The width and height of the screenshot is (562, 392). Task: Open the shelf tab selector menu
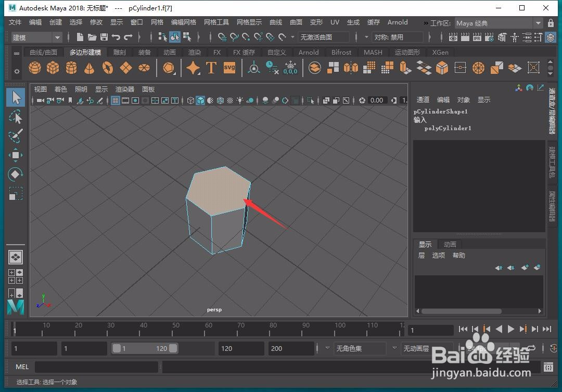[17, 53]
